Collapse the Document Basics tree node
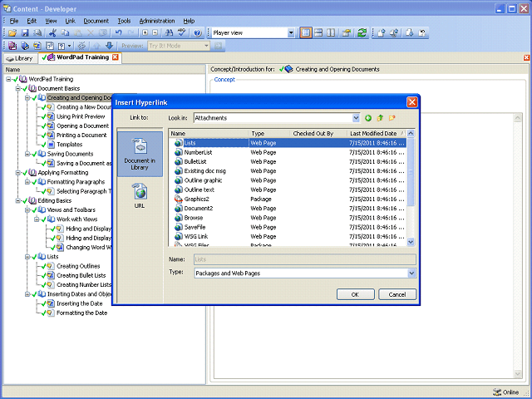This screenshot has height=399, width=532. tap(18, 89)
